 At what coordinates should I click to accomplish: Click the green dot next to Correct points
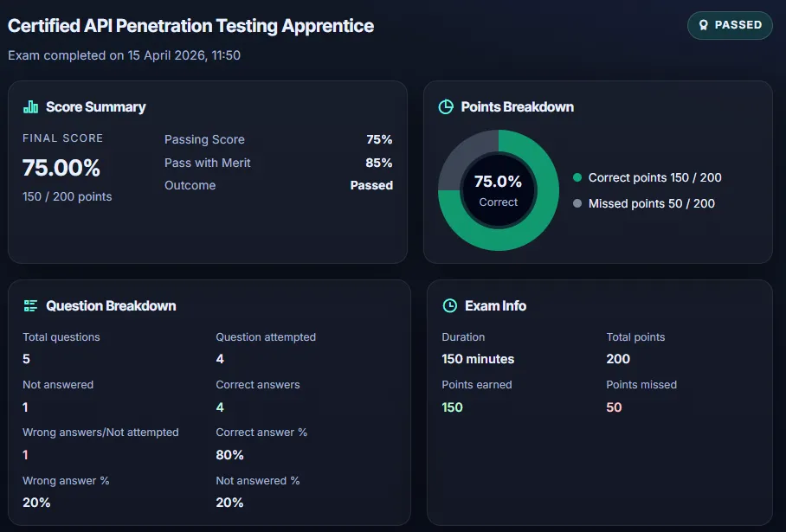577,177
